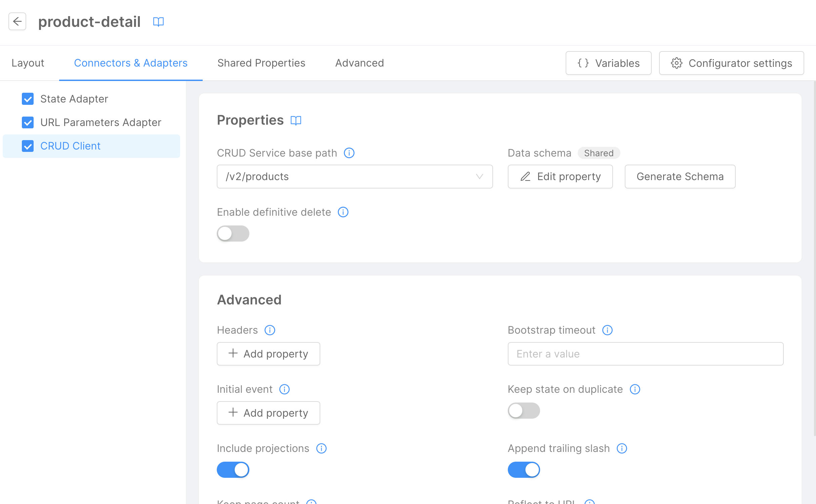This screenshot has width=816, height=504.
Task: Click the back arrow button
Action: pos(17,22)
